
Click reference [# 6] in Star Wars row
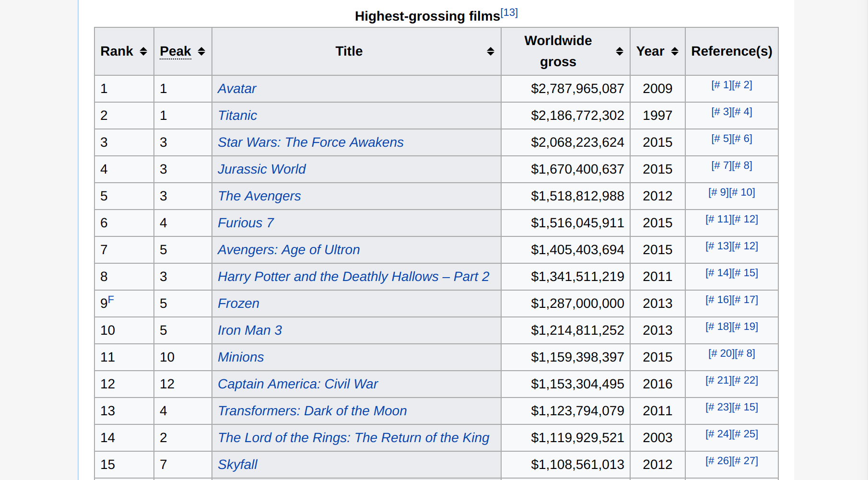(x=742, y=139)
